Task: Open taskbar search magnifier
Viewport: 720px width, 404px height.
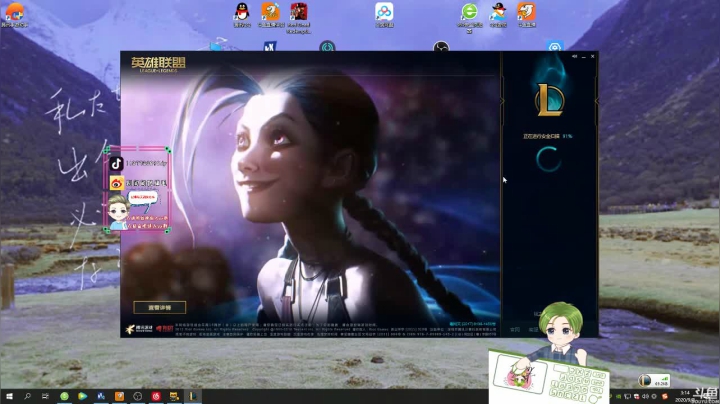Action: pyautogui.click(x=27, y=396)
